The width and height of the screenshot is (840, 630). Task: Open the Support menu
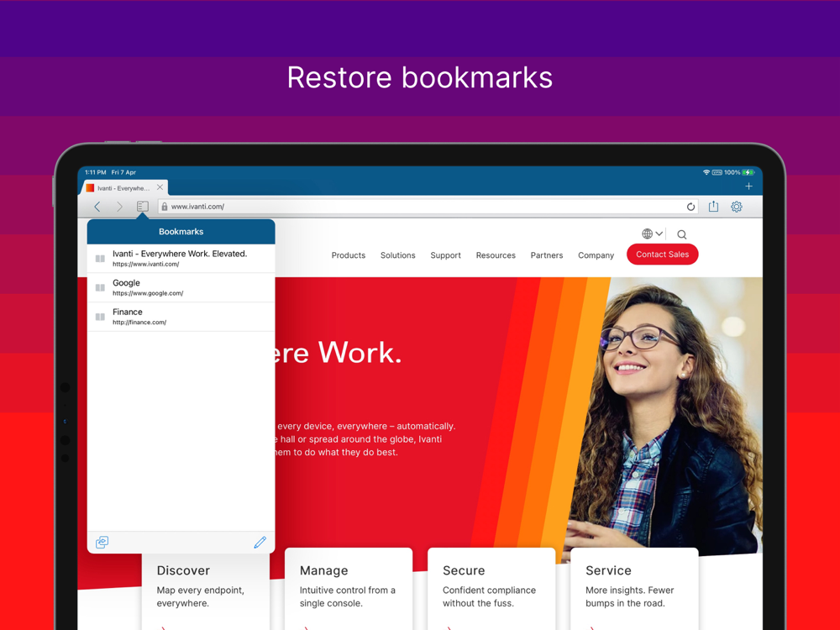click(x=446, y=255)
